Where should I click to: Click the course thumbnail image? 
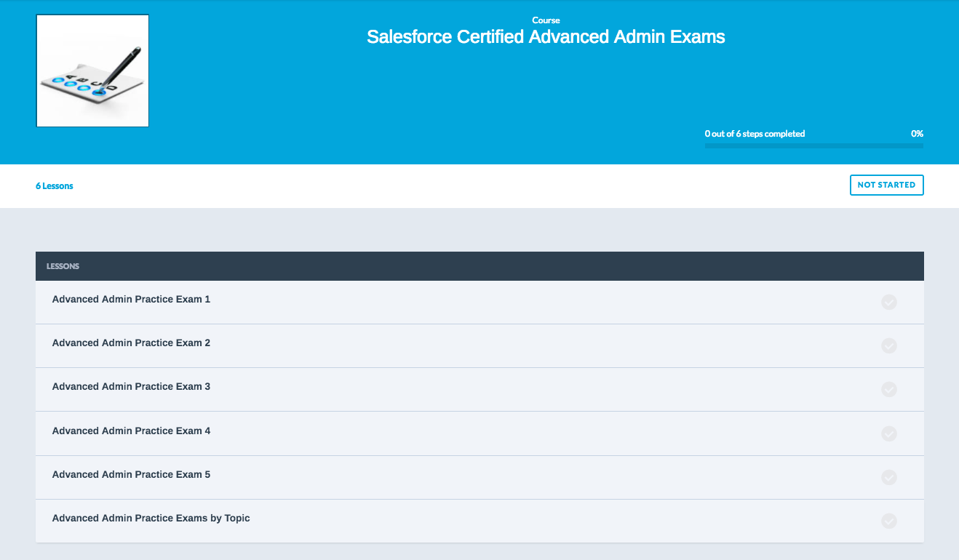point(92,71)
